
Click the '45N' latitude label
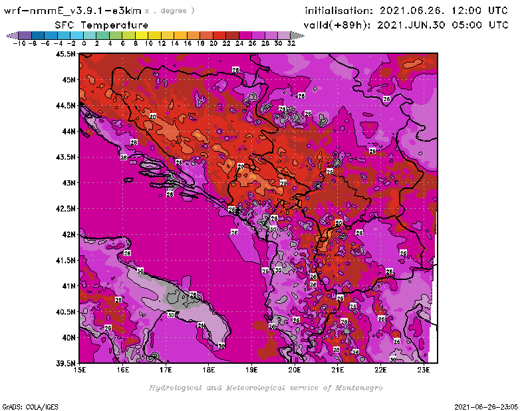(68, 80)
